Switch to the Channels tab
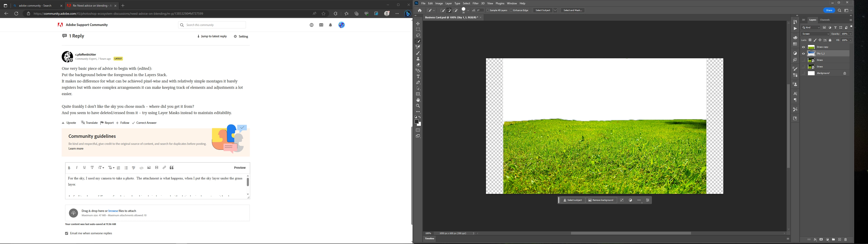 click(825, 20)
